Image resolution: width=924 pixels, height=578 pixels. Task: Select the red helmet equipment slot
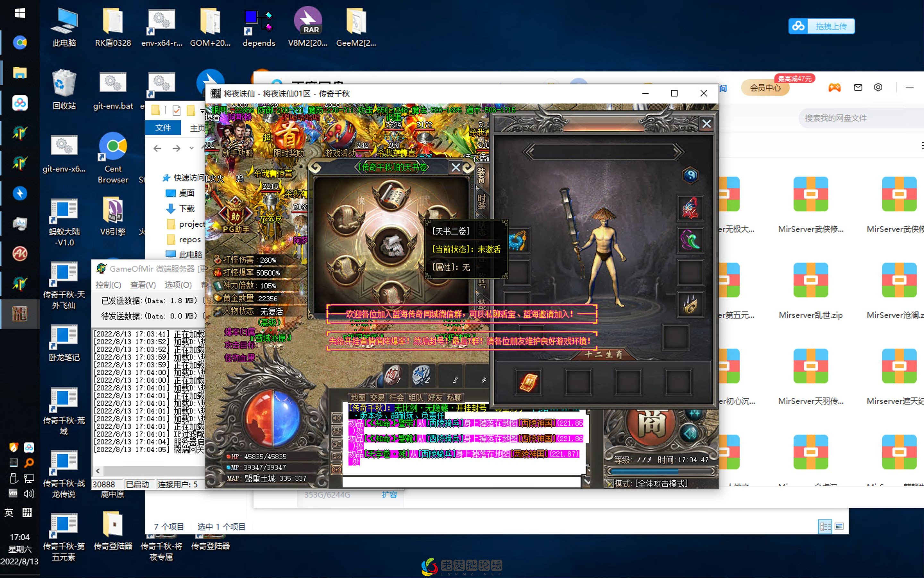point(690,208)
